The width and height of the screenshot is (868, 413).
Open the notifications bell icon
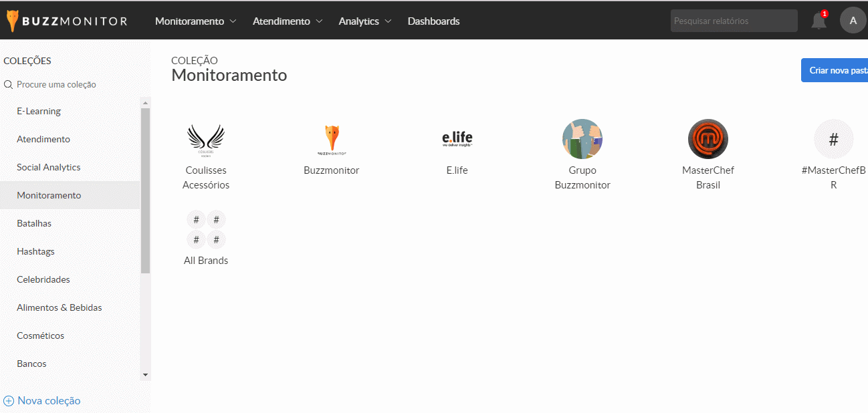point(819,21)
